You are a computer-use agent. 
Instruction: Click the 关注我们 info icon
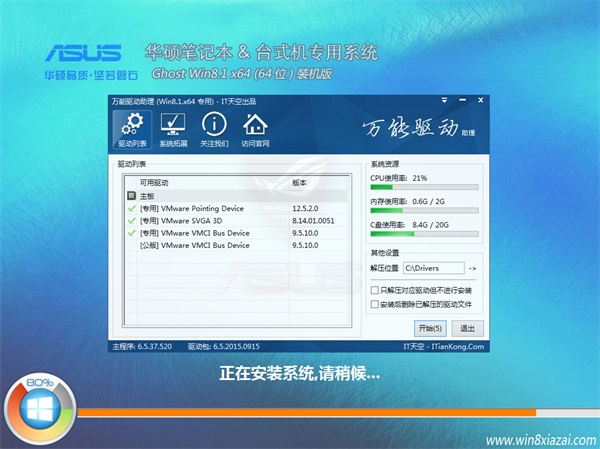pos(213,130)
